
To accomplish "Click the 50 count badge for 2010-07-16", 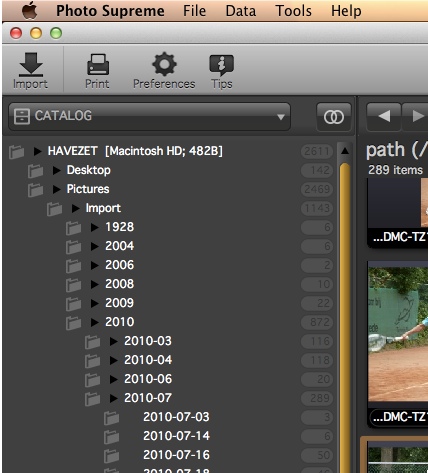I will click(x=317, y=455).
